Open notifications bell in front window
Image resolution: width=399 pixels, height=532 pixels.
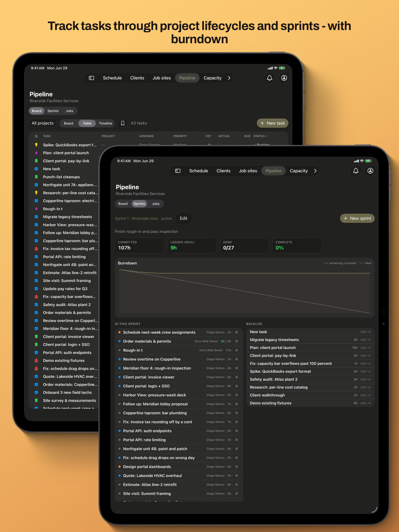(x=356, y=171)
